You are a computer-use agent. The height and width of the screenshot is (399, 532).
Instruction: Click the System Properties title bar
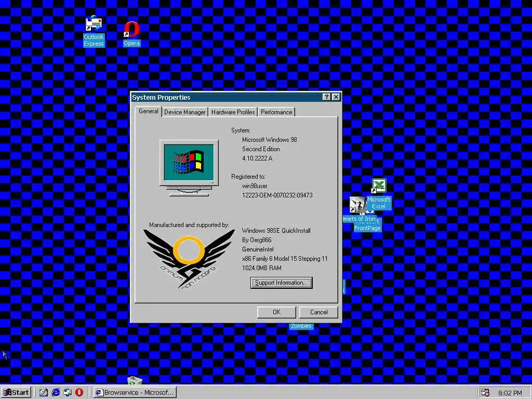point(227,97)
